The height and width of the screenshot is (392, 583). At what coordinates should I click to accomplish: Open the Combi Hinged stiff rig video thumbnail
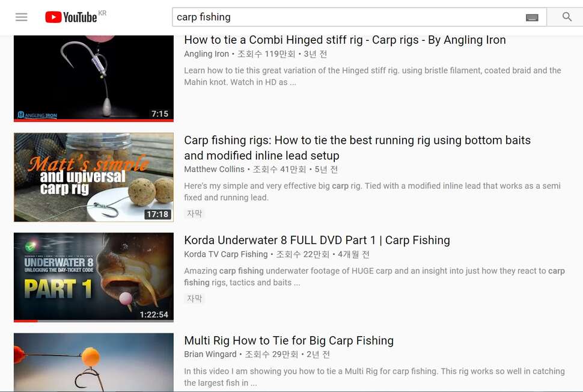94,79
